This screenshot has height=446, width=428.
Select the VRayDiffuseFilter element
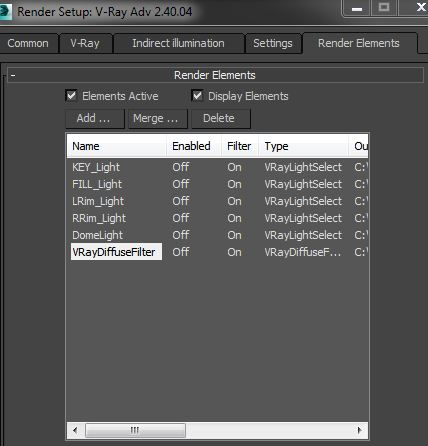[116, 252]
